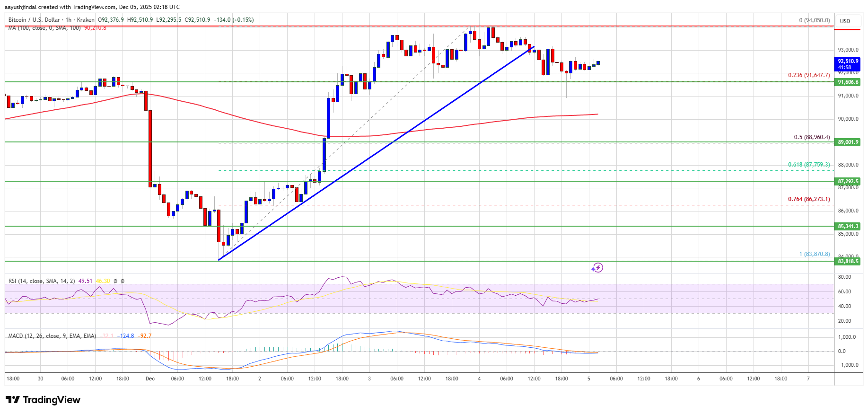Click the 0.5 Fibonacci level label
The width and height of the screenshot is (868, 414).
[x=811, y=137]
